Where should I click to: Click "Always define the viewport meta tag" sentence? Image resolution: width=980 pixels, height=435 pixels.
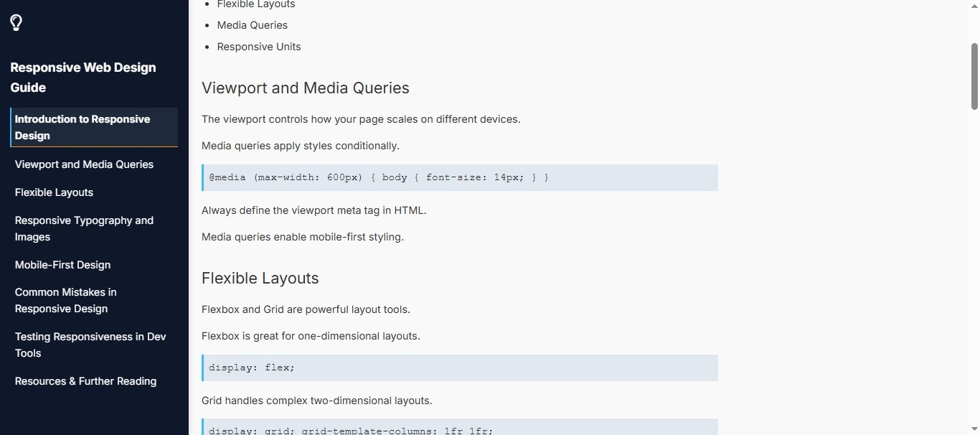(x=314, y=210)
